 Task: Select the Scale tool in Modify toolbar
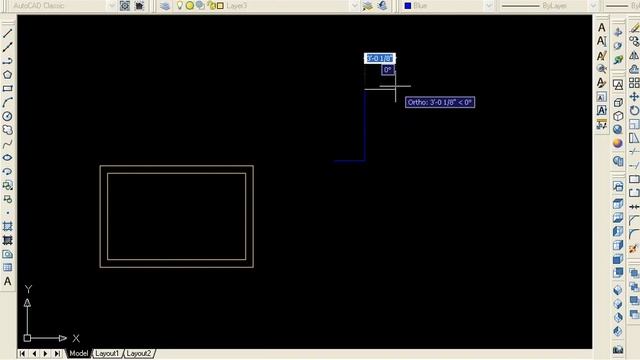(x=634, y=124)
